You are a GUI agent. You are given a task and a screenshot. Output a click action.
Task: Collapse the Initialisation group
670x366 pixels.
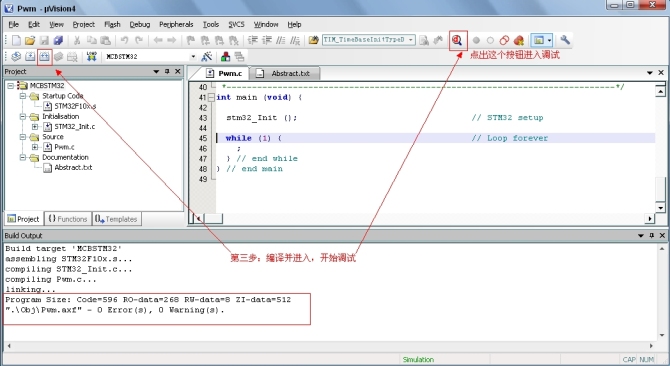(x=23, y=117)
